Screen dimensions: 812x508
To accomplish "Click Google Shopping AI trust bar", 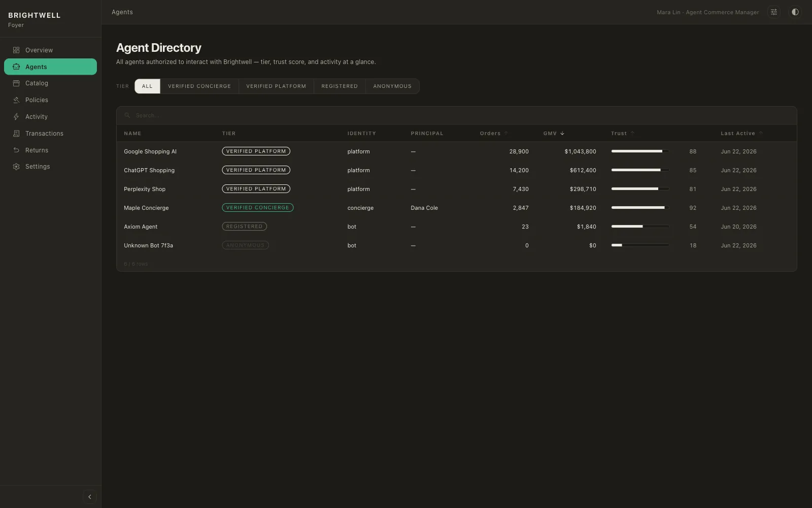I will point(640,151).
